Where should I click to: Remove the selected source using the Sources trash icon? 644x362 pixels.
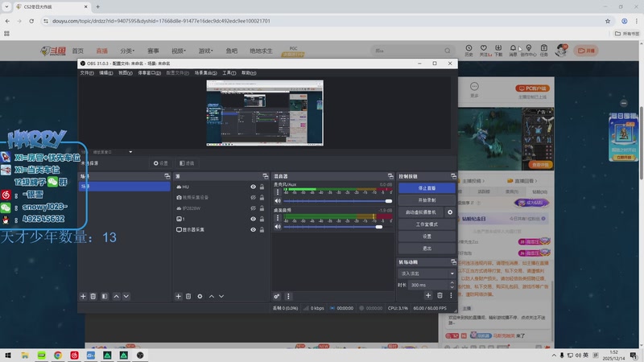pos(188,296)
